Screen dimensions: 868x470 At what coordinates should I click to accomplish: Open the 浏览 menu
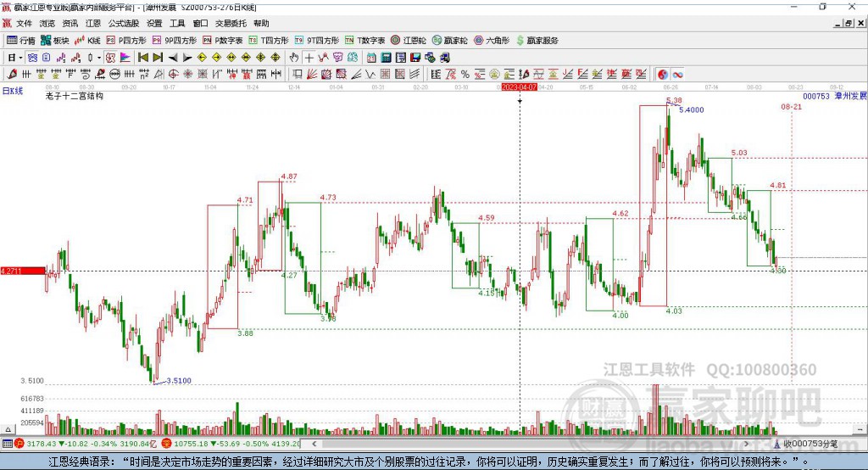(x=47, y=23)
